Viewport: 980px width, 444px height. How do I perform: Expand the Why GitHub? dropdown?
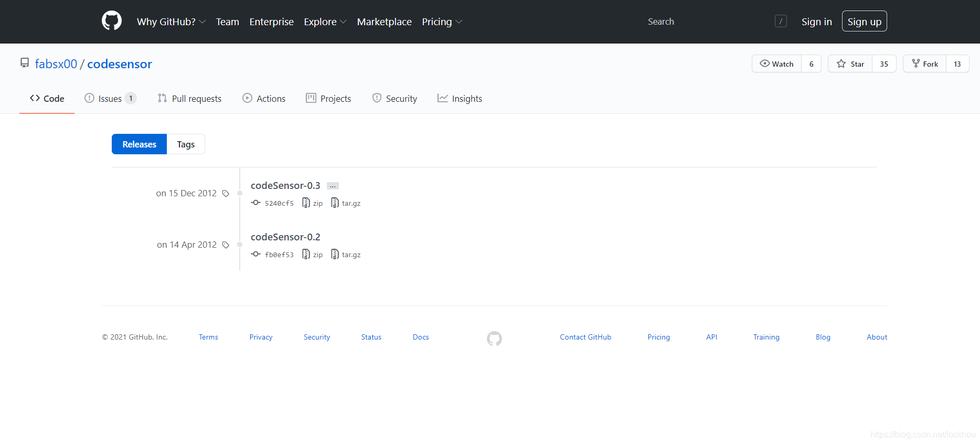[x=171, y=22]
